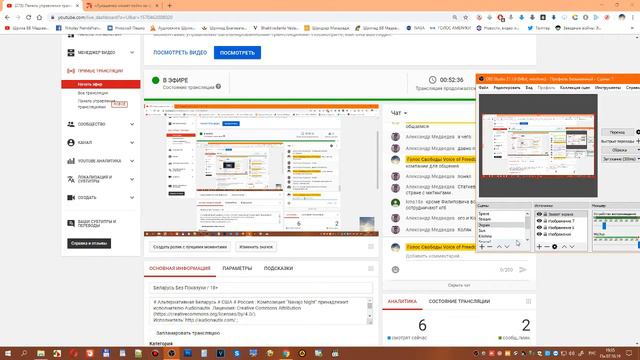Select Начать эфир in the sidebar
This screenshot has width=640, height=360.
pyautogui.click(x=101, y=84)
